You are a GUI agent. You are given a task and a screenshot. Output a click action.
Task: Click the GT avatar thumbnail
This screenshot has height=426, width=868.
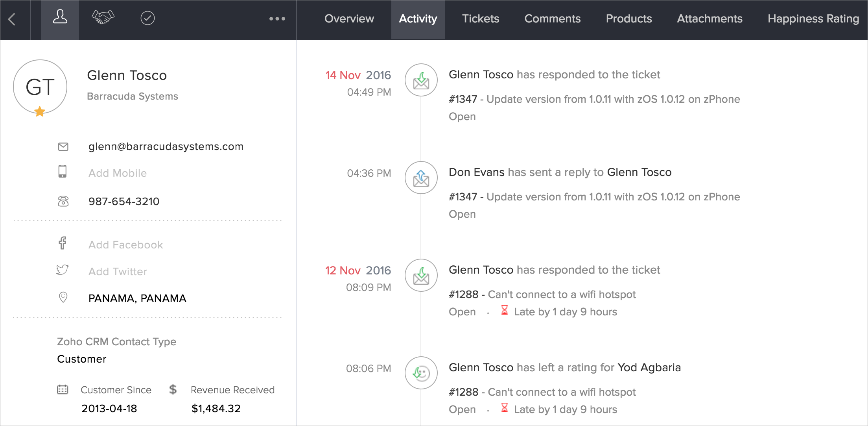pos(40,87)
